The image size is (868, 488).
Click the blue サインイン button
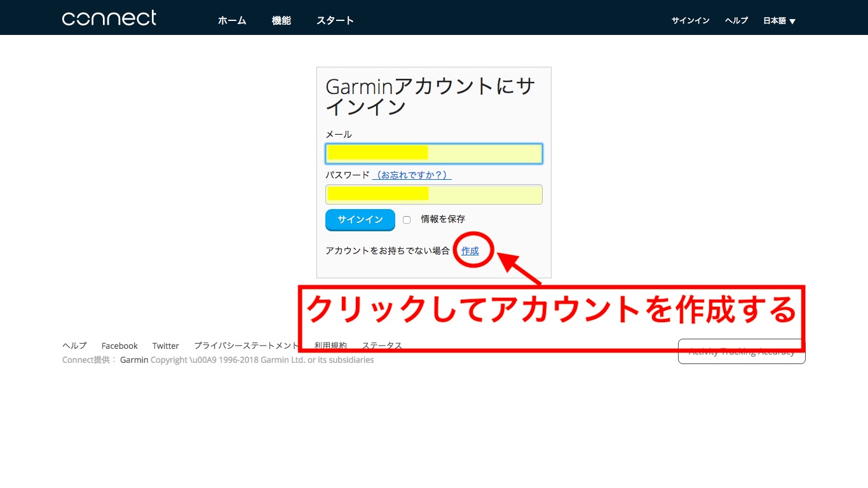click(360, 220)
